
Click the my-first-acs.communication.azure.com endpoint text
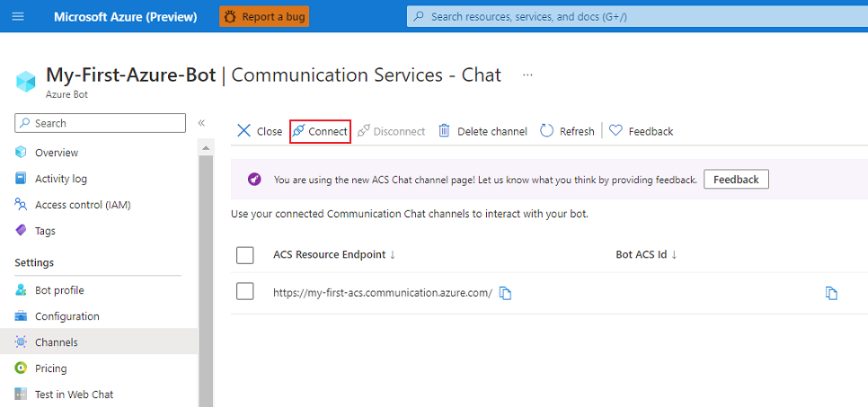click(383, 294)
